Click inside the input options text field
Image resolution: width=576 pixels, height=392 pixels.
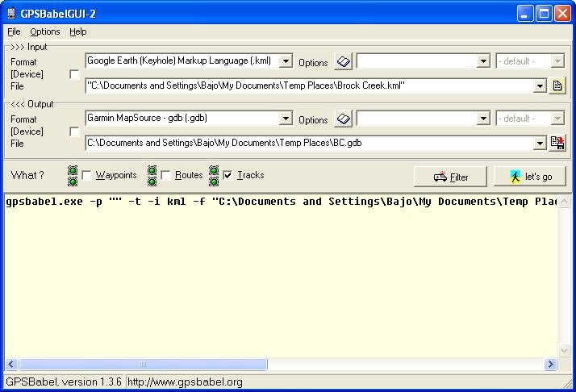click(x=417, y=61)
